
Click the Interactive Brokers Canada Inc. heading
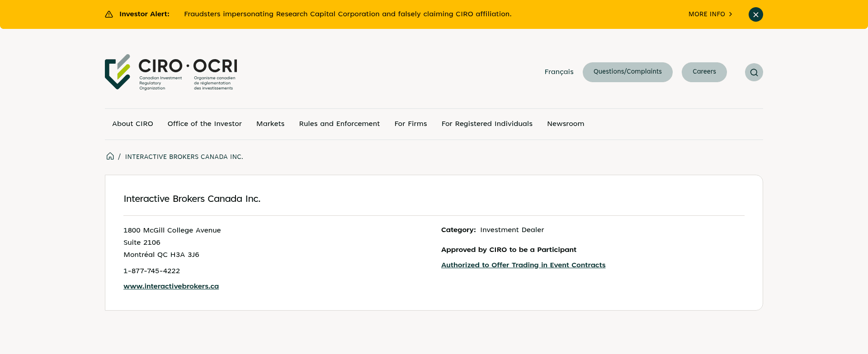point(192,199)
